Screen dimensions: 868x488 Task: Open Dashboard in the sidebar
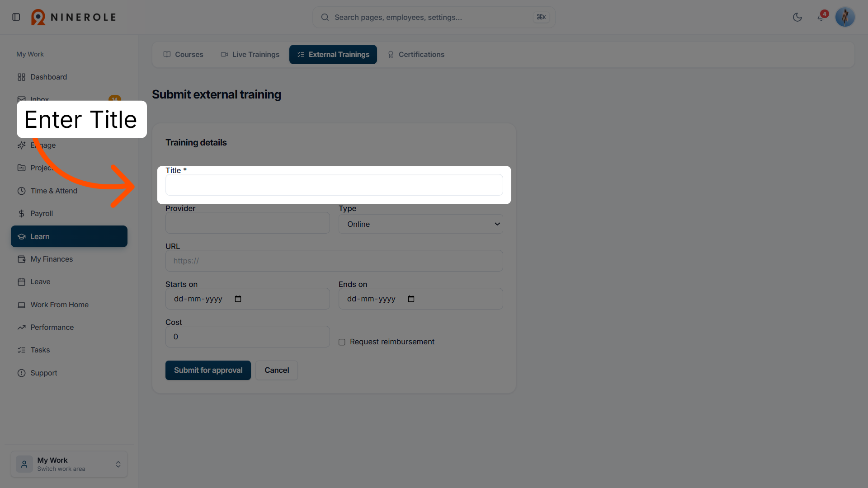tap(69, 77)
